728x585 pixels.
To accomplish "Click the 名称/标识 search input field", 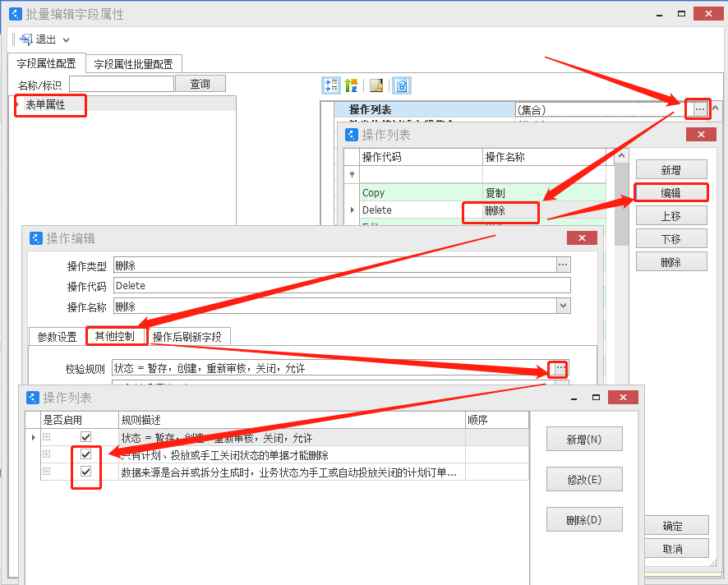I will click(x=122, y=84).
